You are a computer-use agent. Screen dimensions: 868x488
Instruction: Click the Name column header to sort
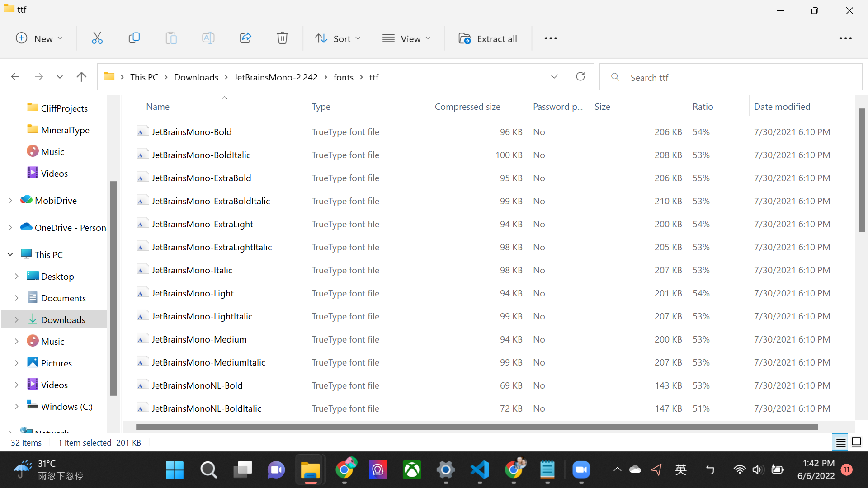coord(158,107)
